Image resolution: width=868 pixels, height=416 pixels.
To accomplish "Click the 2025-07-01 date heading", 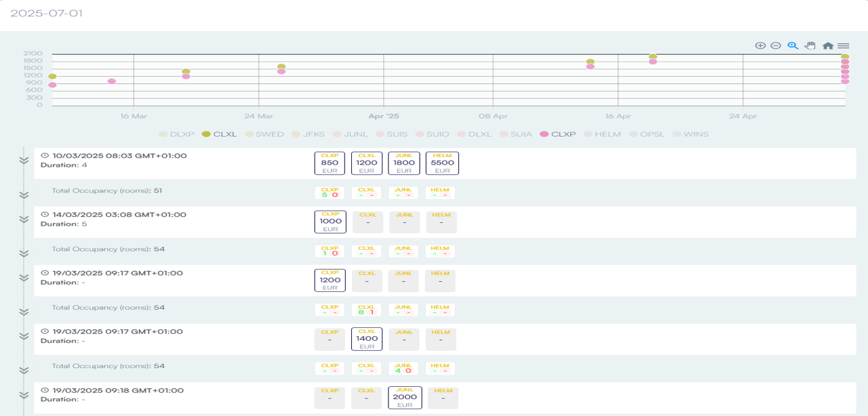I will point(46,13).
